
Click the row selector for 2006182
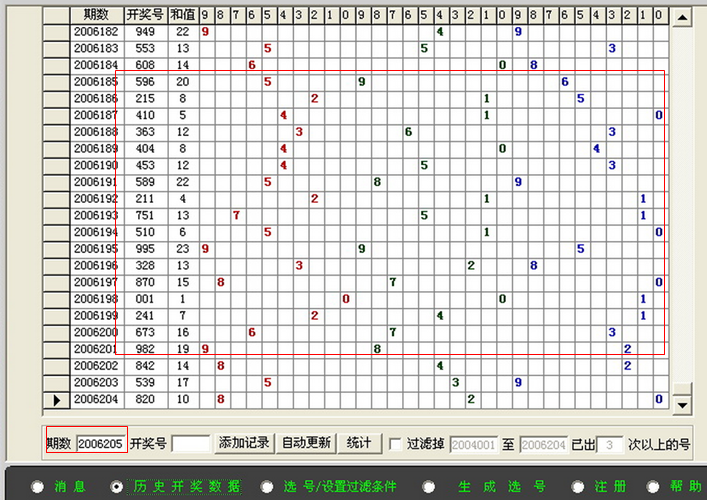coord(56,32)
